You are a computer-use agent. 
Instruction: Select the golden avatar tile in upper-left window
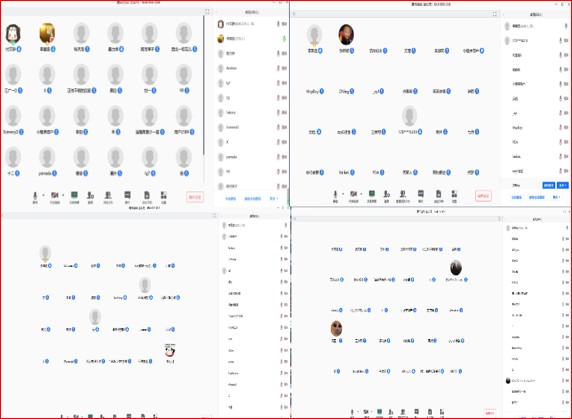[47, 38]
